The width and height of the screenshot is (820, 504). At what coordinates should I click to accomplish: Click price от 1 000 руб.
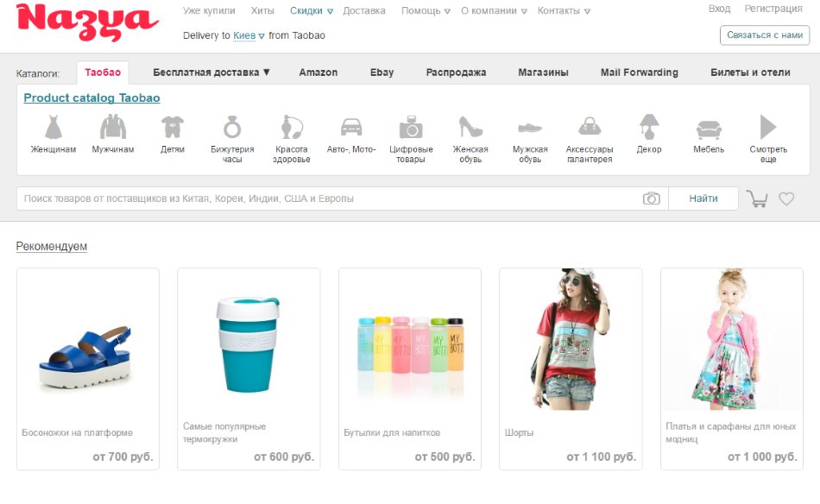(762, 457)
